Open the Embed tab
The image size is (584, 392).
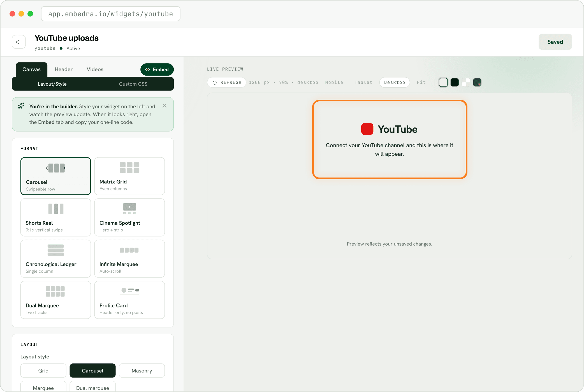click(157, 69)
